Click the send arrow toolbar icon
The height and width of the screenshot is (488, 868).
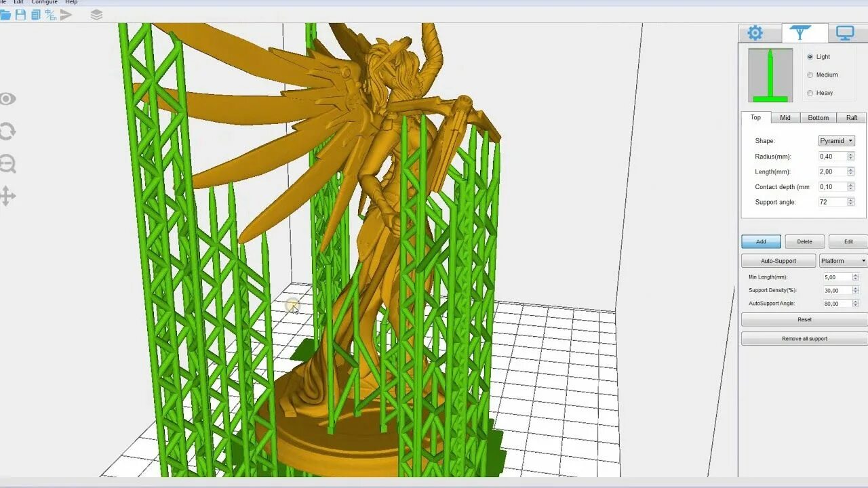click(x=66, y=14)
